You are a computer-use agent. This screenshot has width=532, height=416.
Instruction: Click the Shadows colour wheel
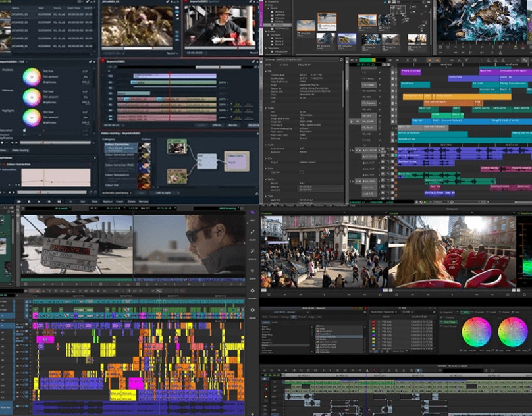32,77
